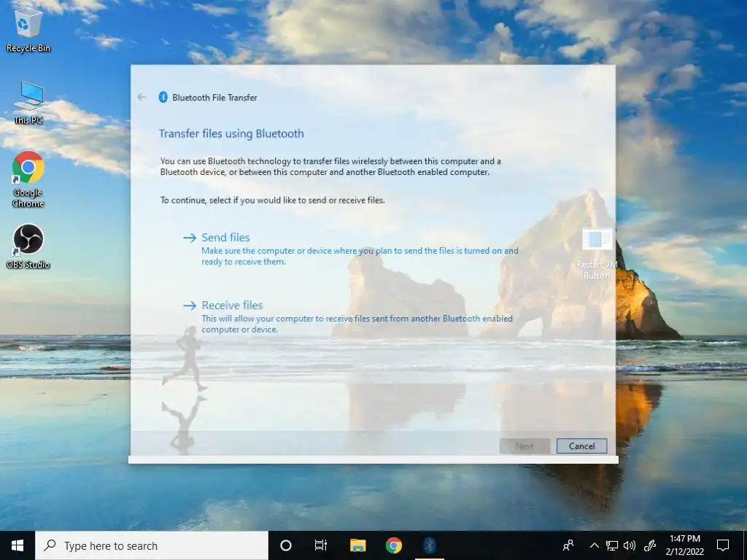Click the Send files arrow icon
This screenshot has width=747, height=560.
coord(190,238)
